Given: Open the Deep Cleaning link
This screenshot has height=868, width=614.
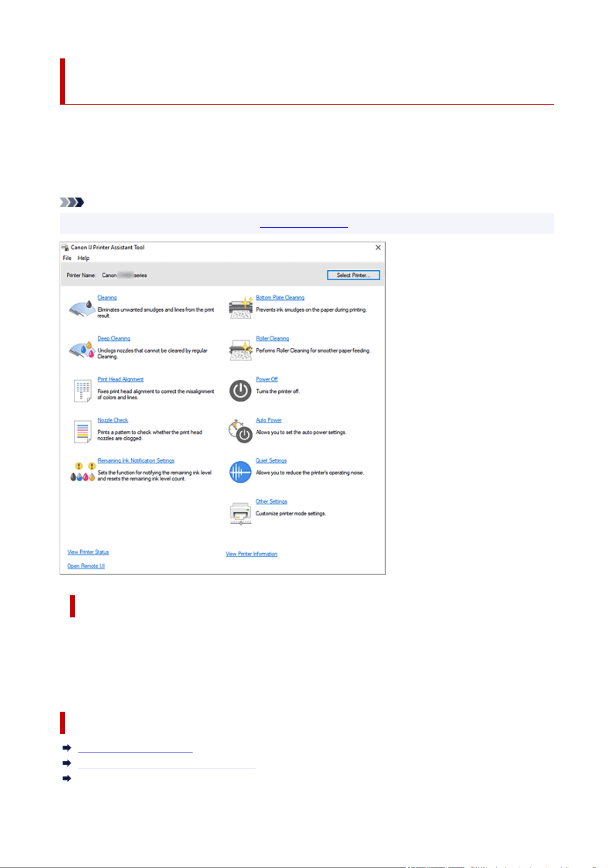Looking at the screenshot, I should [x=114, y=338].
